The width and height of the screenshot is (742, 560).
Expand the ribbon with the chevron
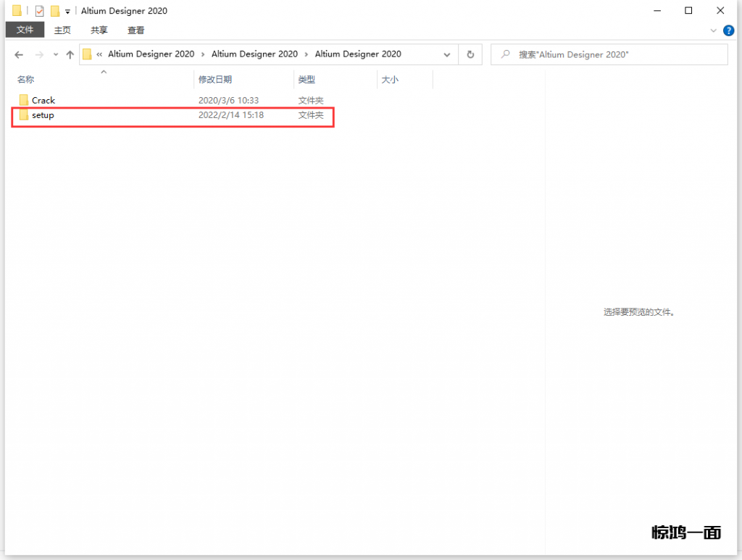(714, 30)
